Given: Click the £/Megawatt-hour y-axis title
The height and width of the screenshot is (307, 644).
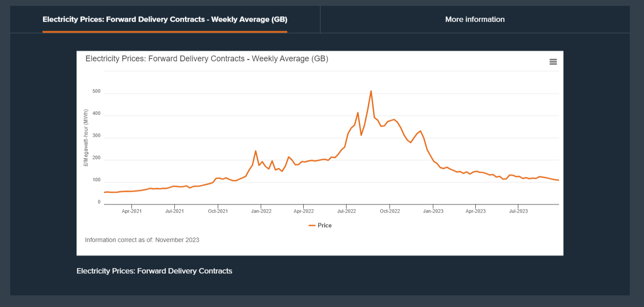Looking at the screenshot, I should click(x=86, y=138).
